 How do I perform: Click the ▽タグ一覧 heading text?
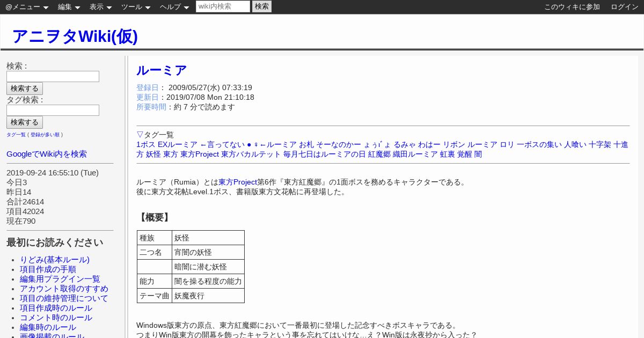(155, 135)
